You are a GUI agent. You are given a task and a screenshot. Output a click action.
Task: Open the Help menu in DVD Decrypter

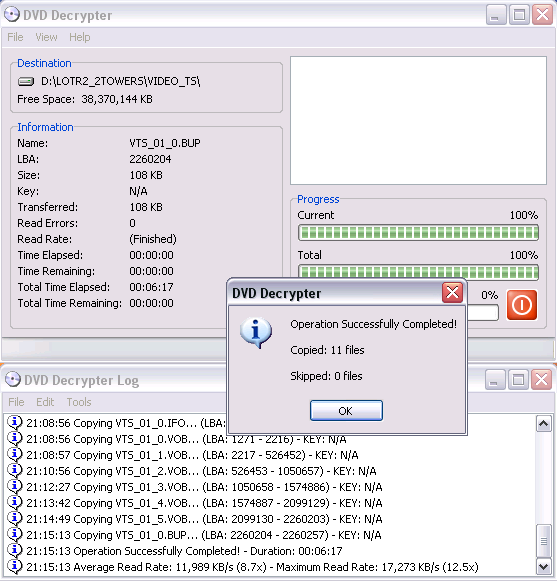80,37
